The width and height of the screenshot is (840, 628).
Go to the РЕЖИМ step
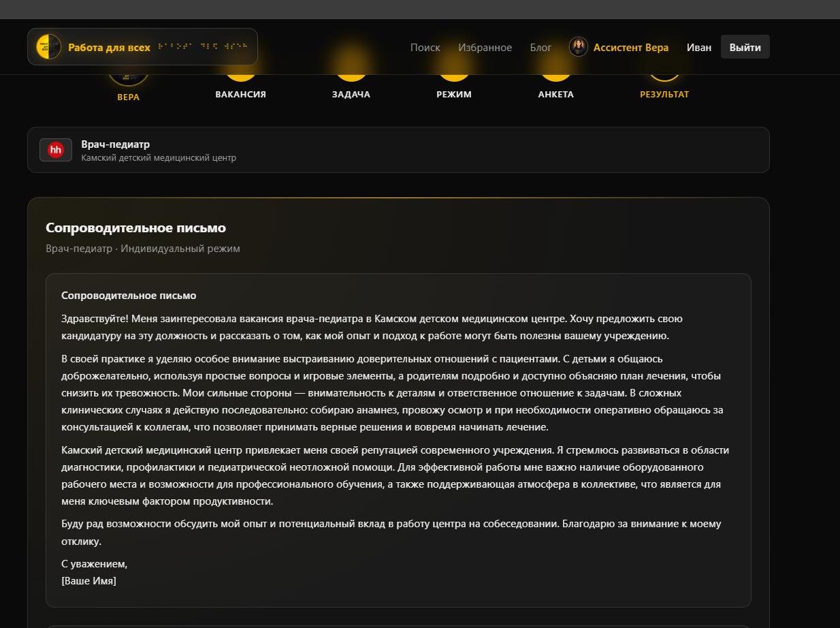454,94
